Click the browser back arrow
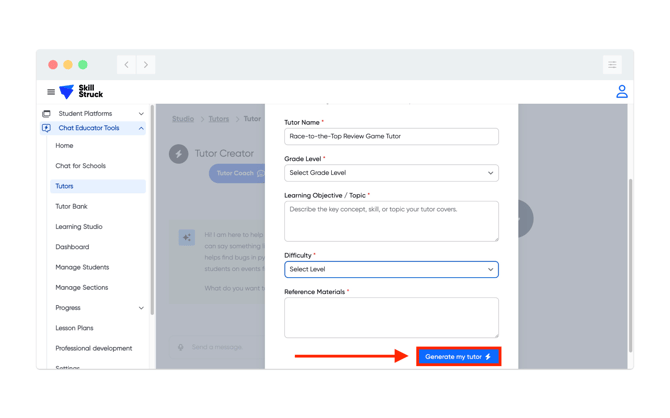 point(126,65)
